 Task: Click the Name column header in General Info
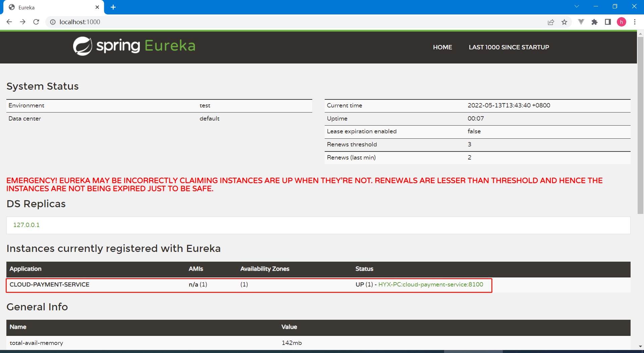[18, 327]
